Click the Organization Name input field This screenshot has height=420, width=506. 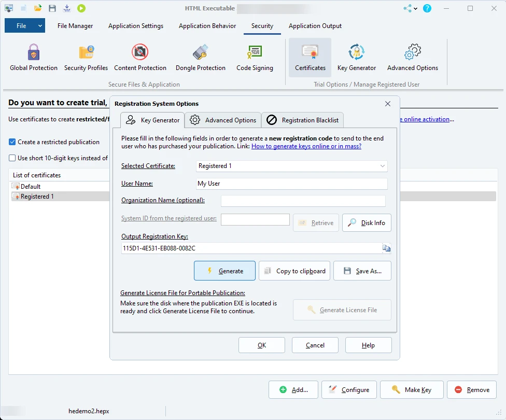pyautogui.click(x=303, y=201)
